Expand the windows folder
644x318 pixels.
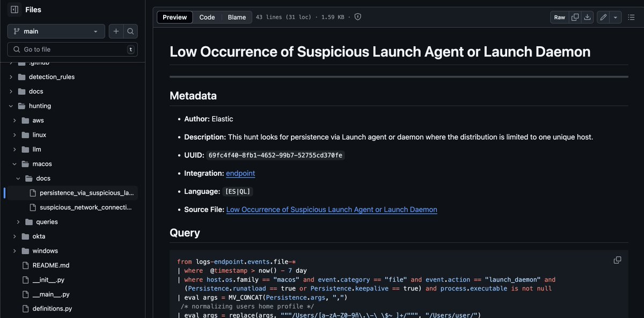(x=15, y=250)
